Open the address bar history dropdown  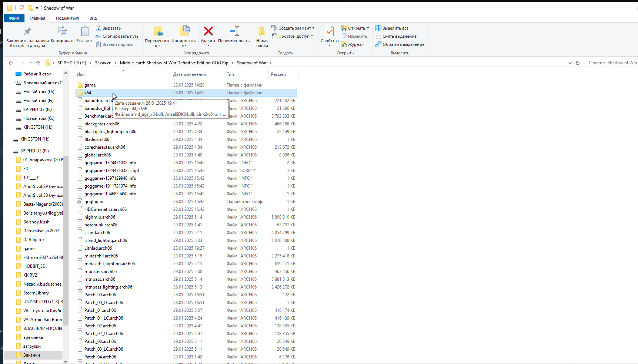coord(570,63)
